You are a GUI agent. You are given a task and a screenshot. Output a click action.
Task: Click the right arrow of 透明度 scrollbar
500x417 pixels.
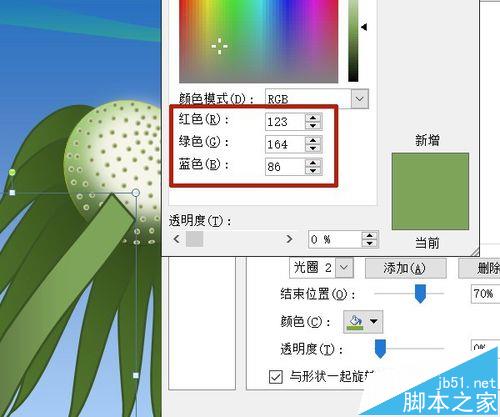coord(289,239)
